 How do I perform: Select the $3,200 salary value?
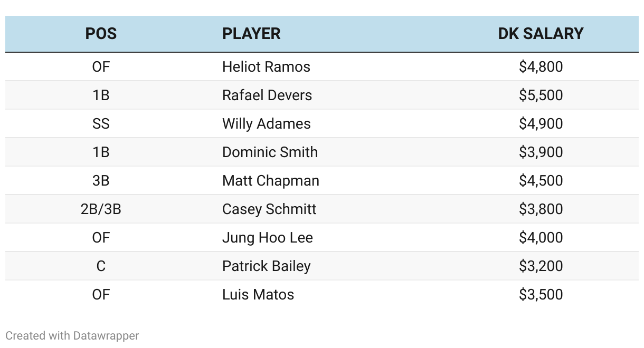pyautogui.click(x=541, y=266)
